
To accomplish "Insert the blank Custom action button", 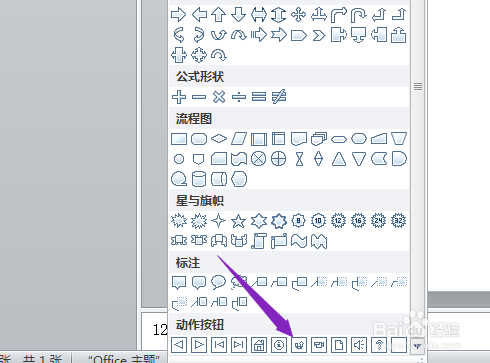I will point(399,345).
